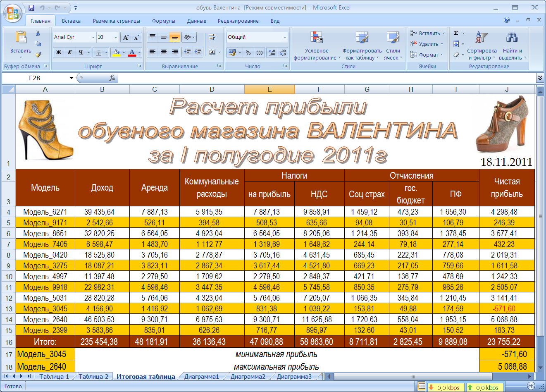Click the Формат button in Ячейки group
This screenshot has width=546, height=392.
tap(426, 55)
